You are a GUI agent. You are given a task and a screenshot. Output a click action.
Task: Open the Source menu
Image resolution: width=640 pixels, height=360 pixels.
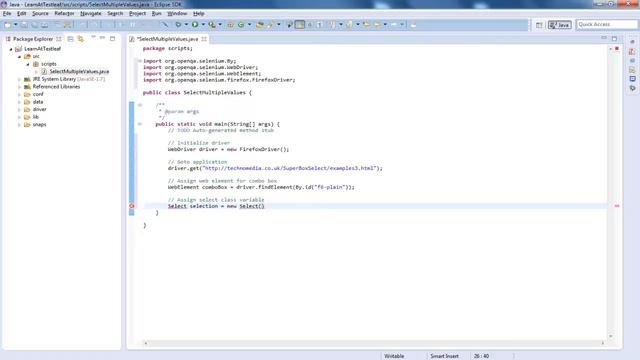click(x=40, y=13)
